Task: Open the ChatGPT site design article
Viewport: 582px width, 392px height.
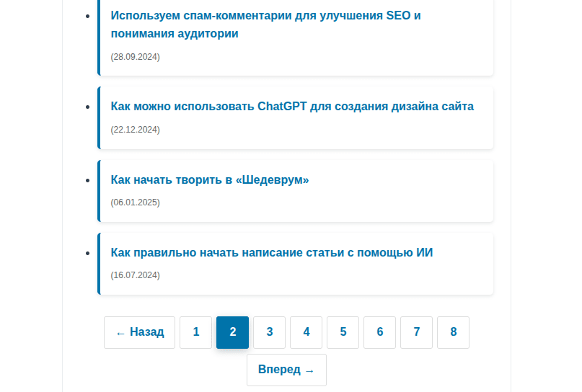Action: pyautogui.click(x=292, y=107)
